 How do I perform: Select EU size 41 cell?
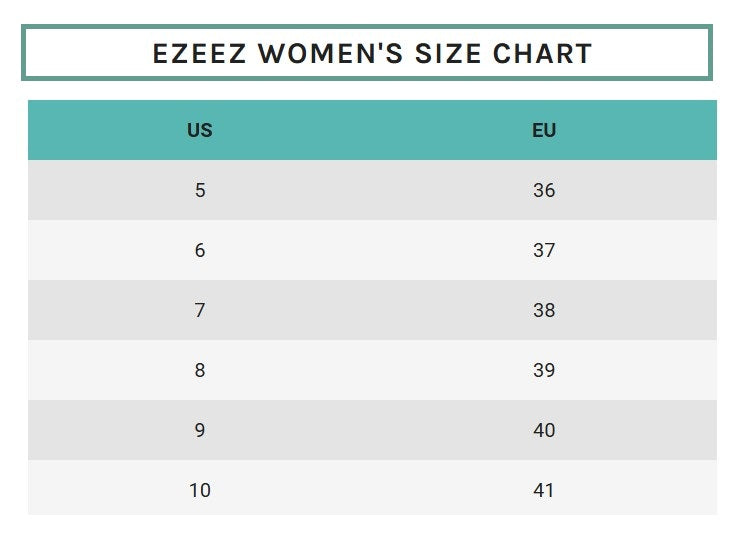click(x=544, y=490)
